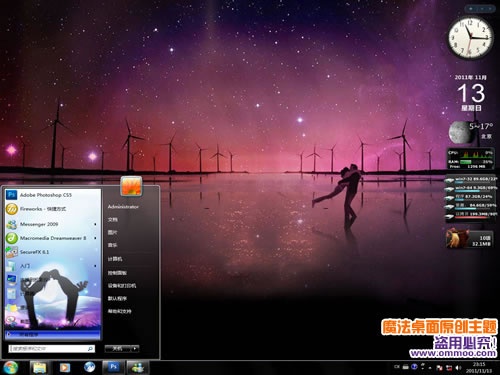Open the Fireworks shortcut entry
This screenshot has height=375, width=500.
(x=53, y=209)
